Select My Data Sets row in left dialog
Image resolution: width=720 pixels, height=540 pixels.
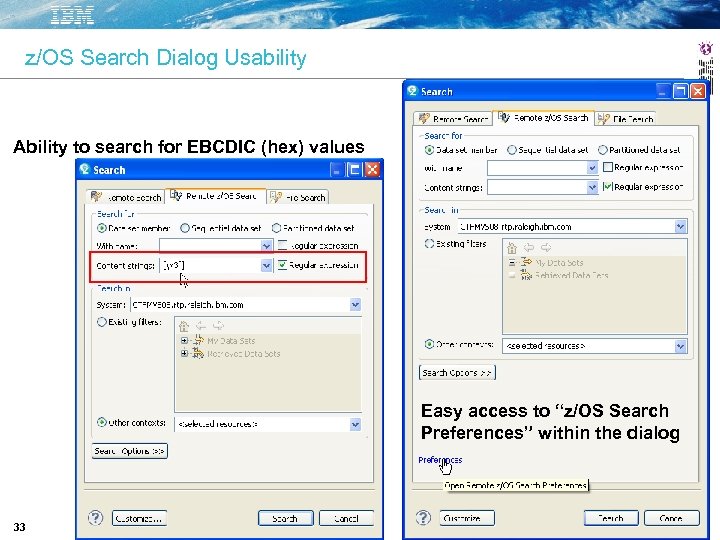(231, 341)
